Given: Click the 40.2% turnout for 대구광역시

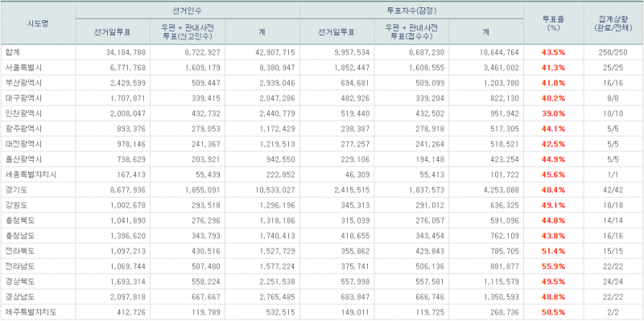Looking at the screenshot, I should 553,98.
